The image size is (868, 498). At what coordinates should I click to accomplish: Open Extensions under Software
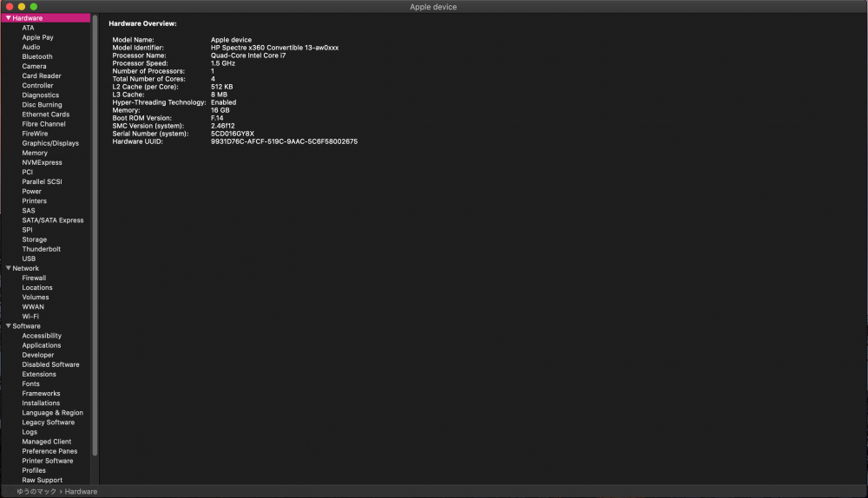tap(39, 374)
